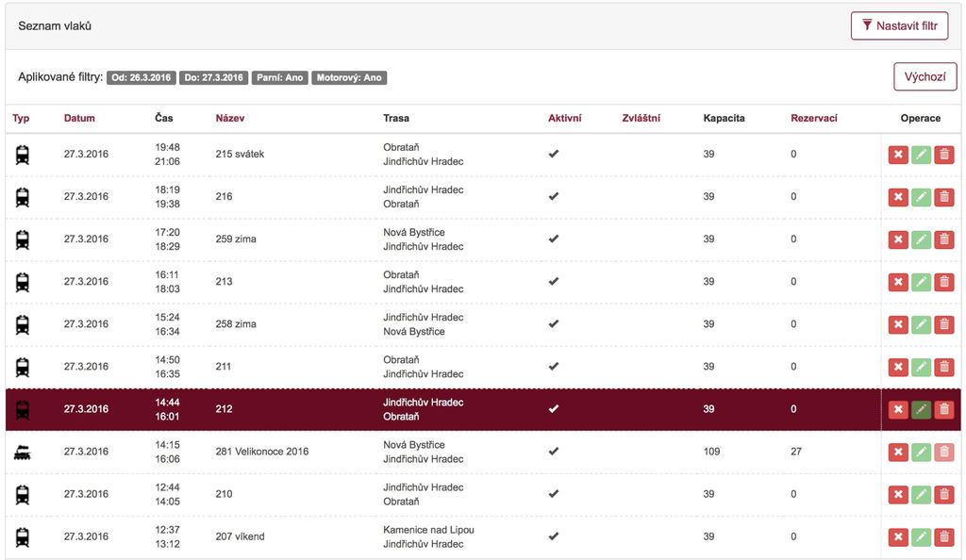Sort table by Datum column

pyautogui.click(x=79, y=118)
